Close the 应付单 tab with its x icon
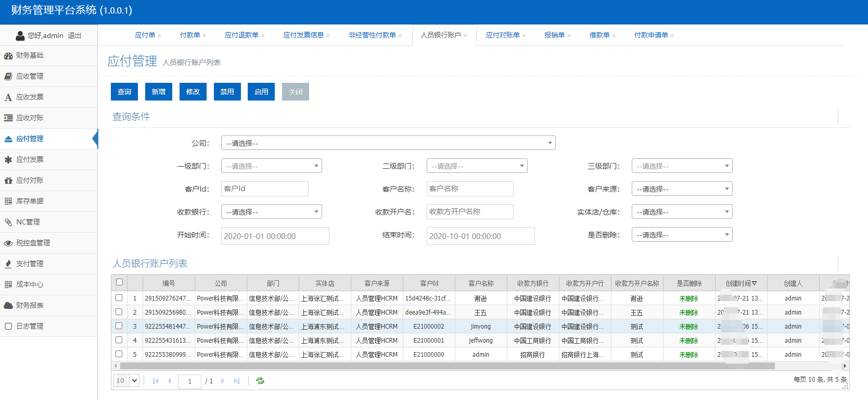This screenshot has width=868, height=400. pyautogui.click(x=159, y=36)
